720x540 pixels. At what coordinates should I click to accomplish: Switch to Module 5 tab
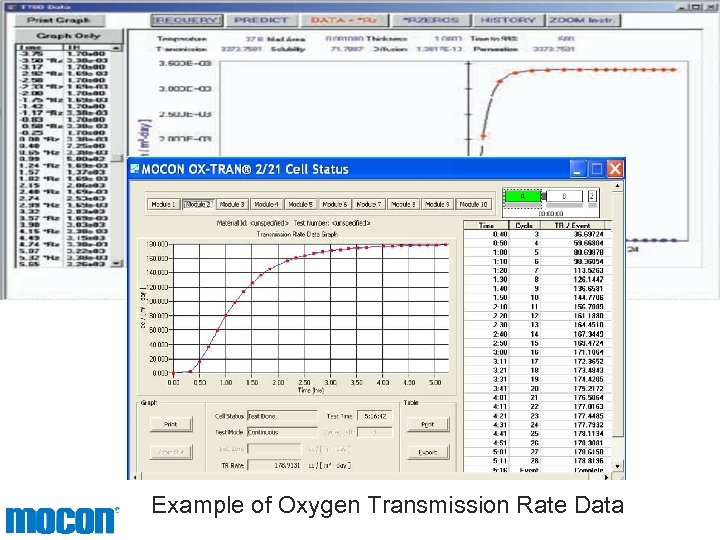pos(300,204)
